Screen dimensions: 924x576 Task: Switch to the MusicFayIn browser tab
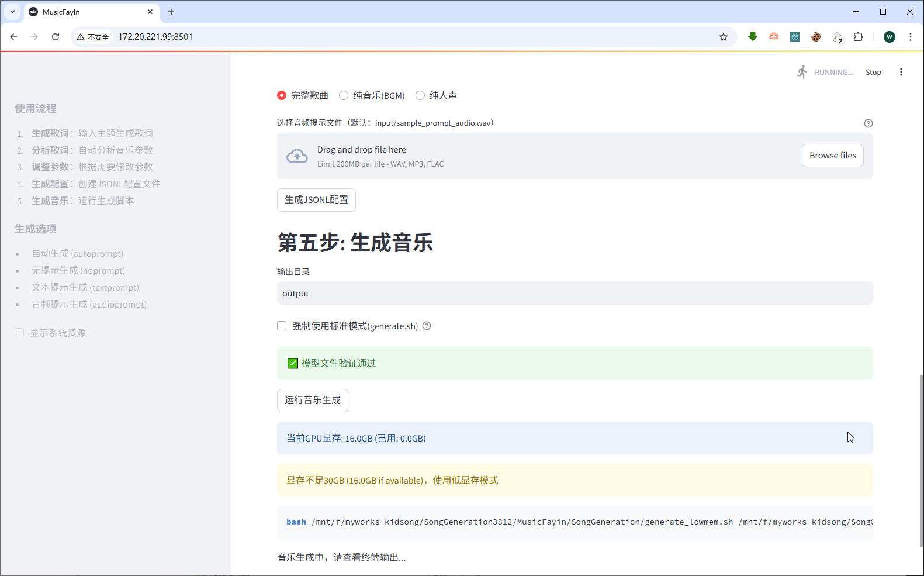[91, 12]
